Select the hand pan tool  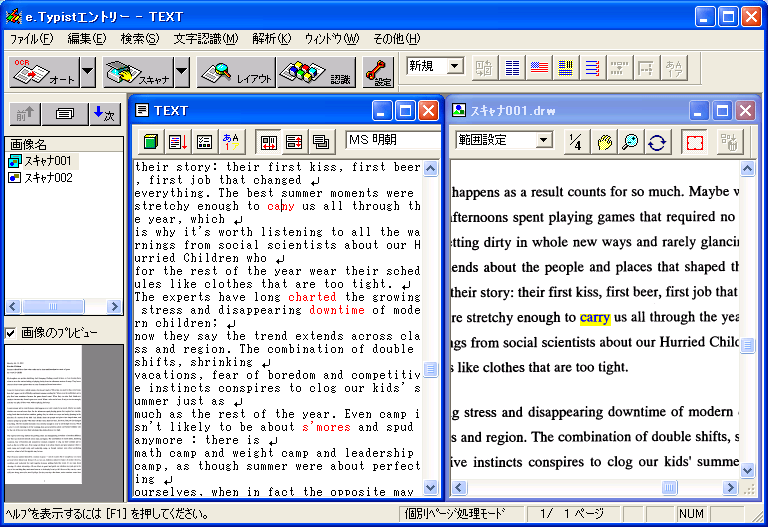604,142
